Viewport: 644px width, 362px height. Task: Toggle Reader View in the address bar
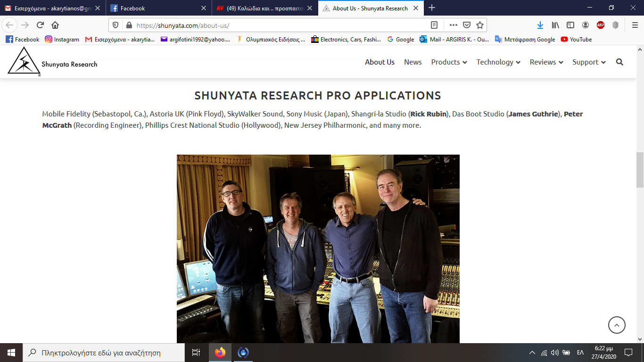click(434, 25)
